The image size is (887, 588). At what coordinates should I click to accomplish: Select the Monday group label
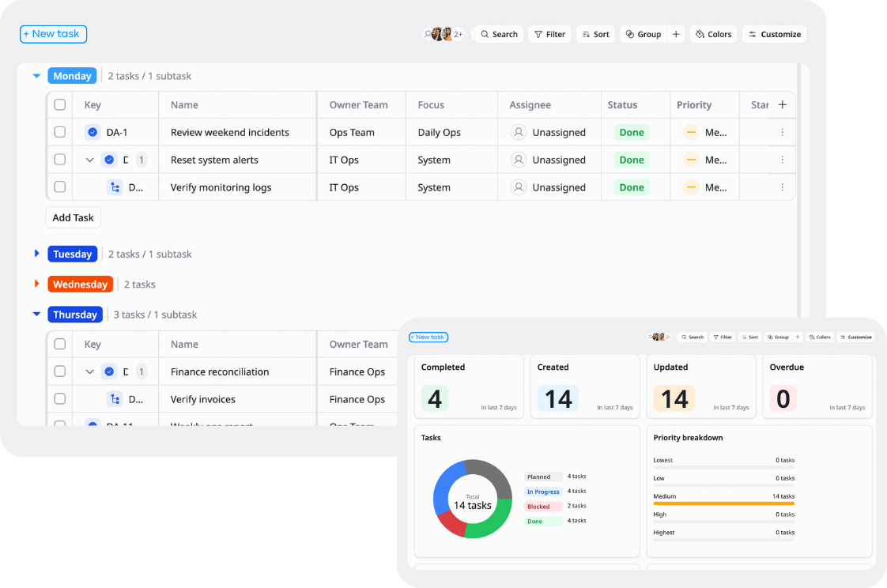click(73, 76)
